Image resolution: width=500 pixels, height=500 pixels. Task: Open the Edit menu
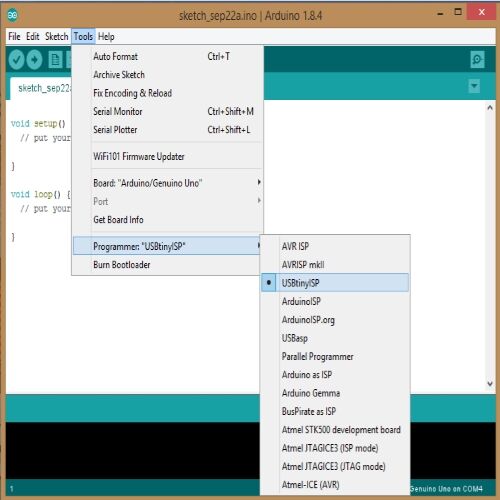tap(33, 36)
